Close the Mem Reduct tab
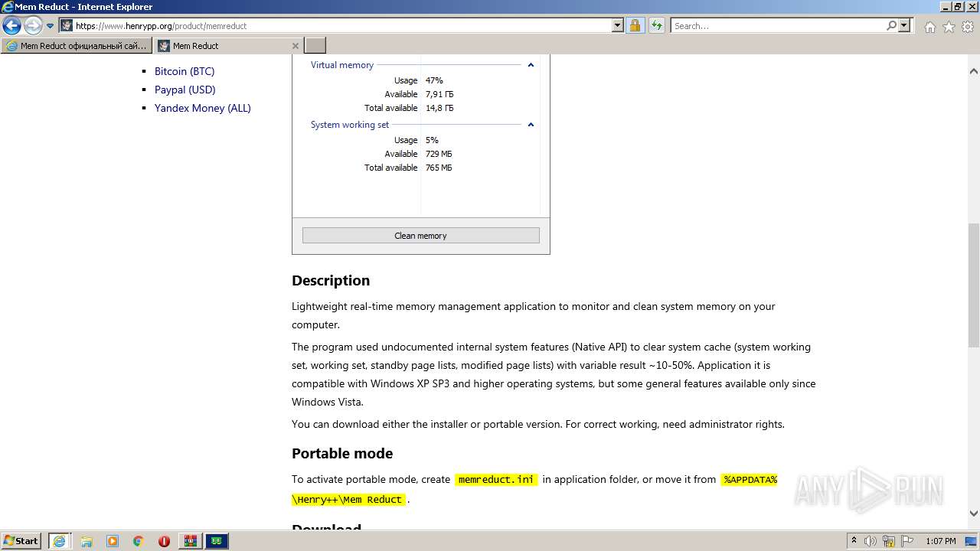Viewport: 980px width, 551px height. pyautogui.click(x=296, y=46)
